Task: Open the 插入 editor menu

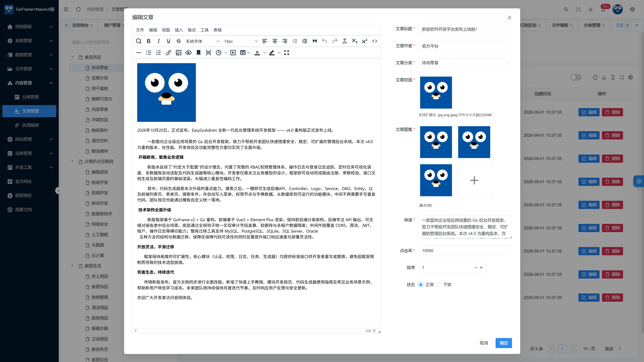Action: [x=179, y=30]
